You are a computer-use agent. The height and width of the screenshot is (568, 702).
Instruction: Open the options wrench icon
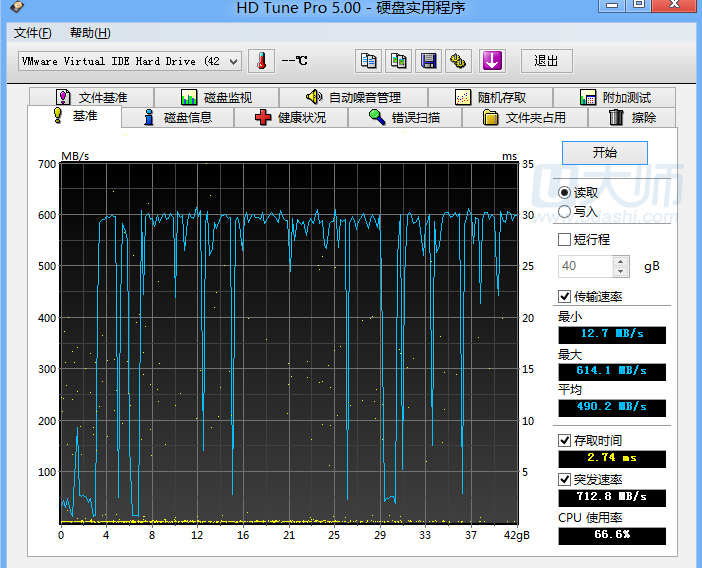point(459,61)
